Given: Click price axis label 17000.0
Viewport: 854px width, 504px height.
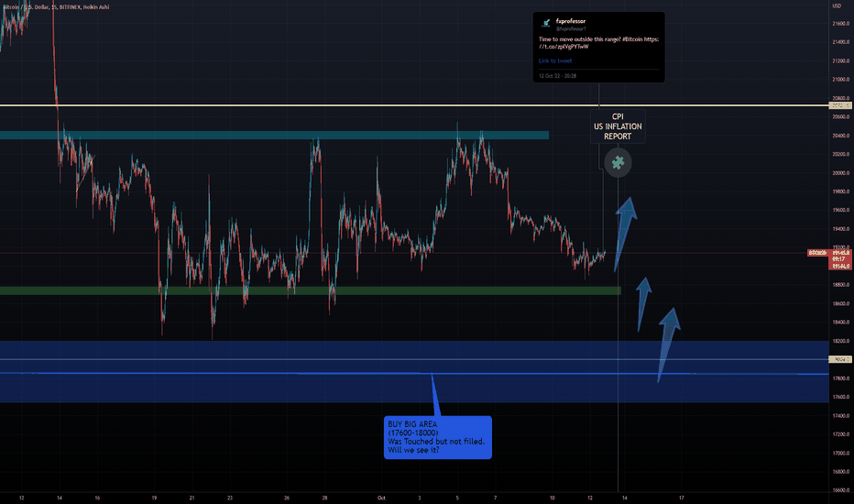Looking at the screenshot, I should (840, 453).
